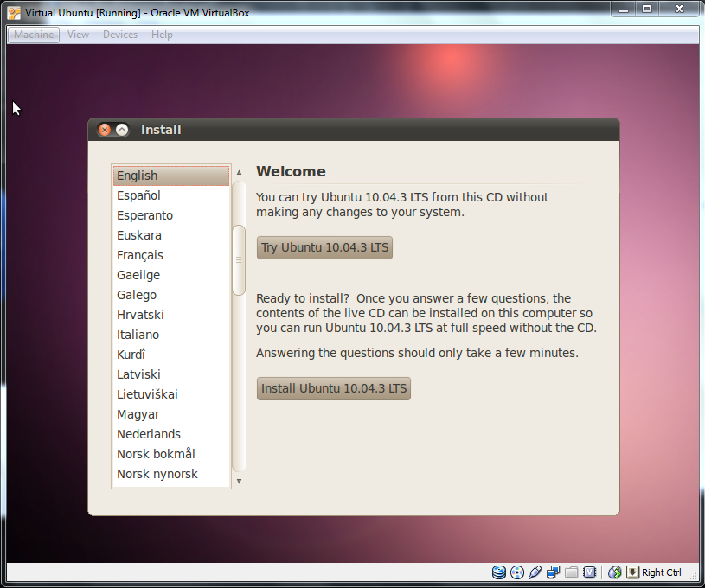Image resolution: width=705 pixels, height=588 pixels.
Task: Click the language list scroll up arrow
Action: pyautogui.click(x=240, y=172)
